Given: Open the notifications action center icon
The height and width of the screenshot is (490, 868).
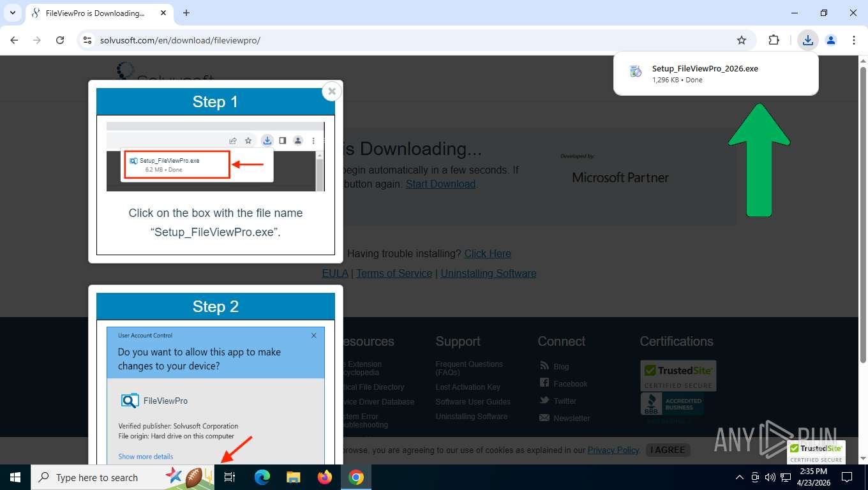Looking at the screenshot, I should [847, 477].
